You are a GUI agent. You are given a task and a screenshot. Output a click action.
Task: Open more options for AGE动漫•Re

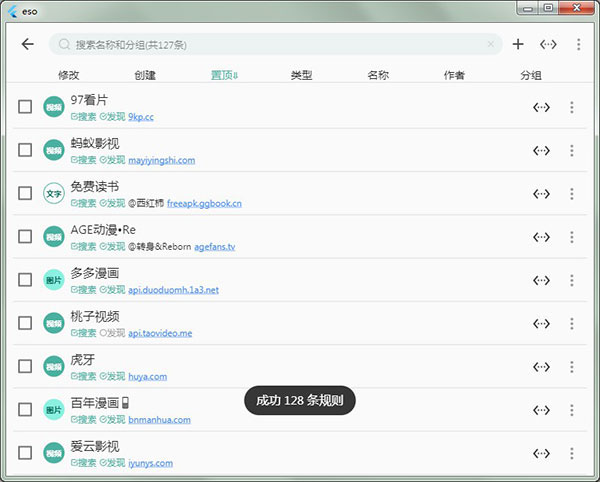572,237
